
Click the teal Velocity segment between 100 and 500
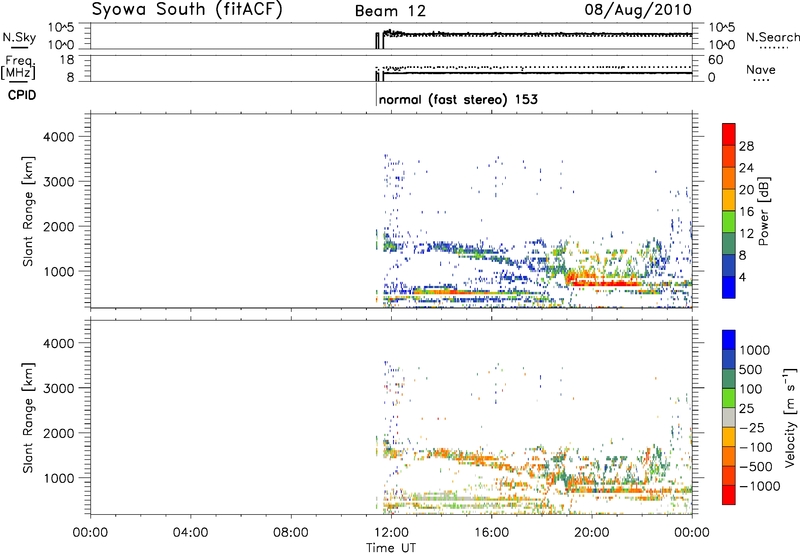(x=729, y=379)
